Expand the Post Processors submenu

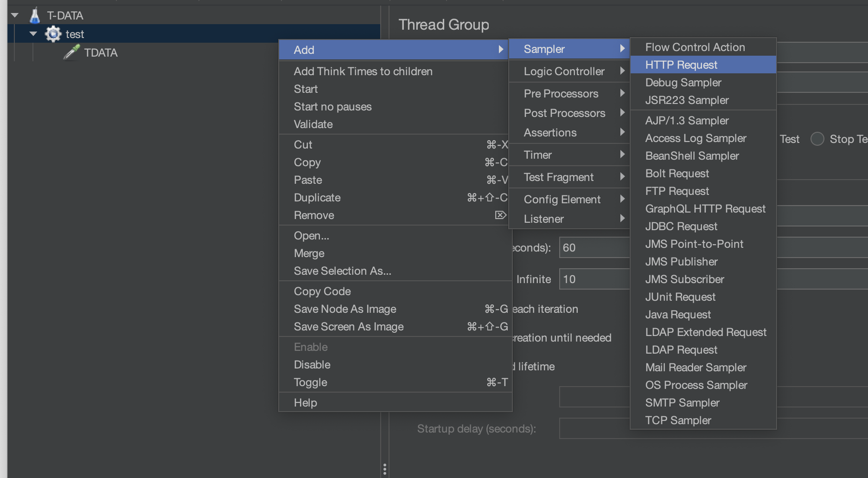[x=569, y=113]
